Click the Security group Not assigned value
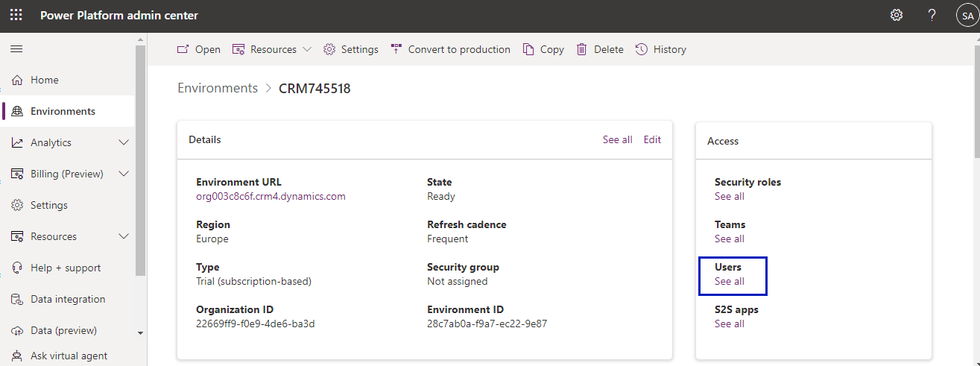This screenshot has width=980, height=366. point(458,282)
